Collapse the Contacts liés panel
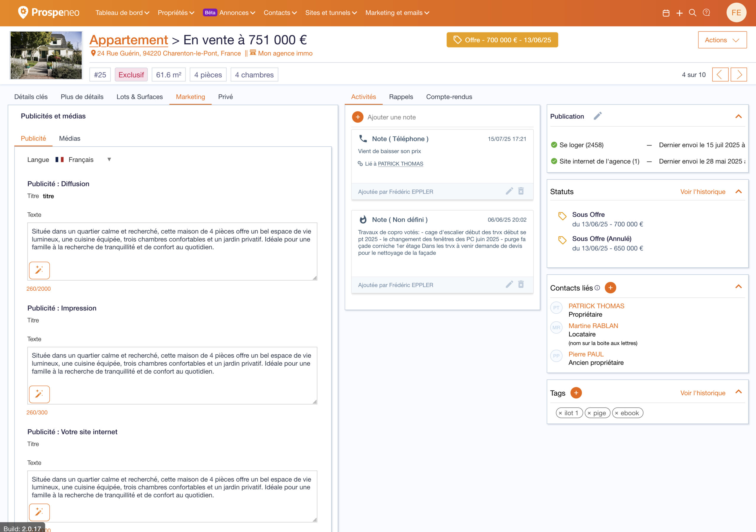Screen dimensions: 756x532 [x=739, y=287]
